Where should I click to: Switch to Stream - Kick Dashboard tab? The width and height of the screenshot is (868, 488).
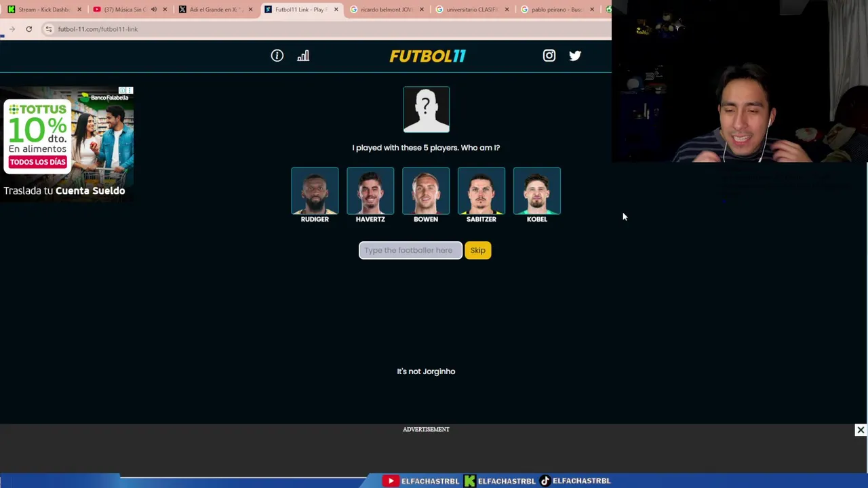point(44,9)
